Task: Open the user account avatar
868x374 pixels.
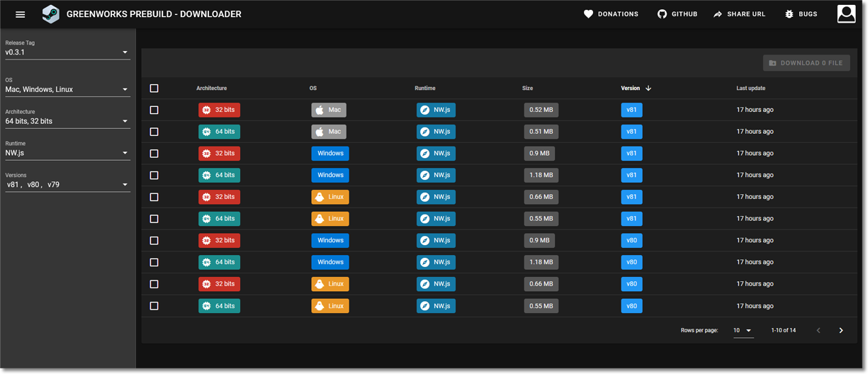Action: (x=846, y=13)
